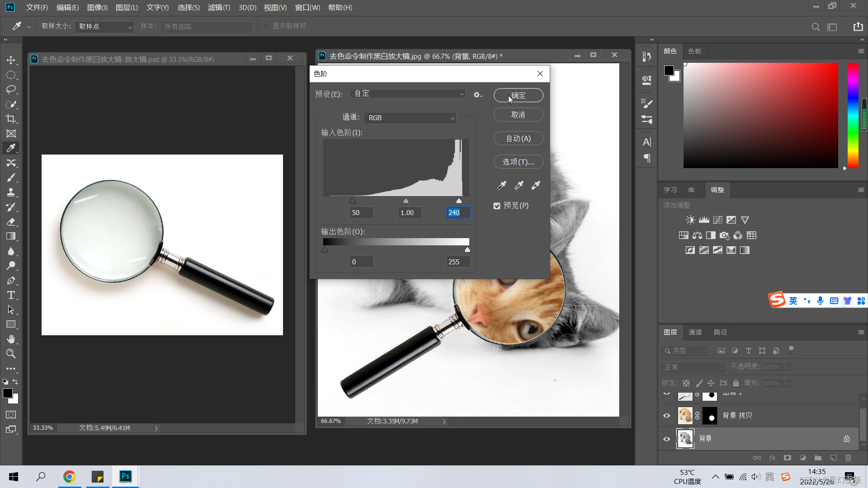The height and width of the screenshot is (488, 868).
Task: Click the midtone gamma input slider
Action: tap(406, 201)
